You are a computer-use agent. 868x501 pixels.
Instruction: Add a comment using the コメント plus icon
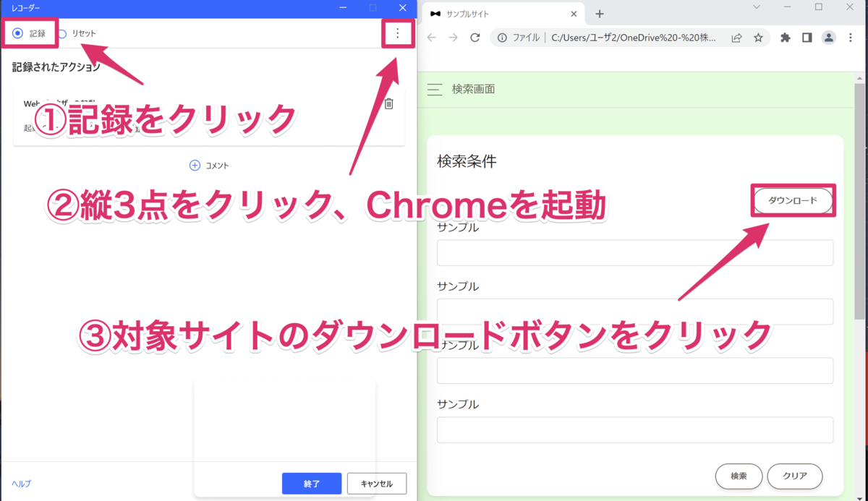[194, 166]
